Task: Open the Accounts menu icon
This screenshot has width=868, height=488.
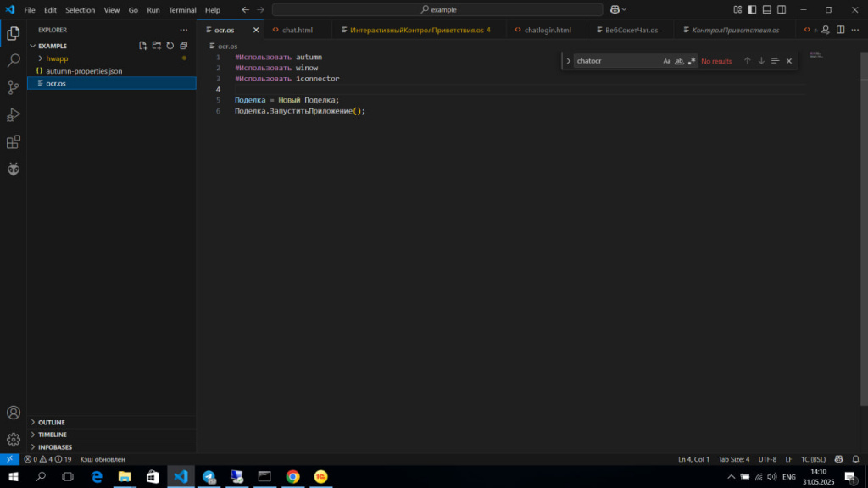Action: coord(14,413)
